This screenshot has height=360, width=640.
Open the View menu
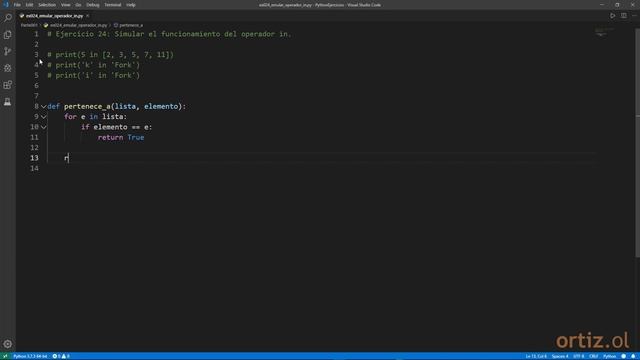[x=65, y=5]
